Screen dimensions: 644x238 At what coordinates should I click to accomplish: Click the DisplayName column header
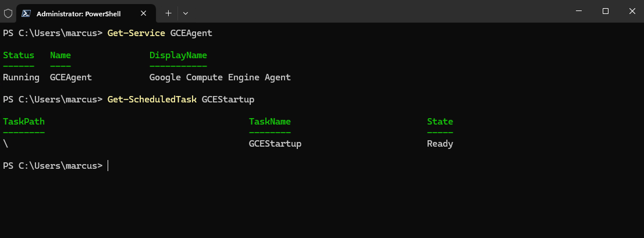click(x=178, y=55)
